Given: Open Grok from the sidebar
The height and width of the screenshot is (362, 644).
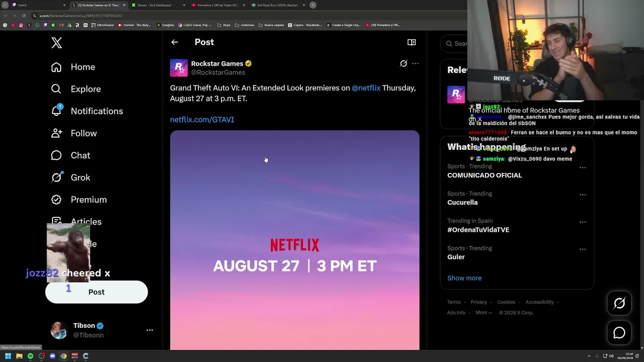Looking at the screenshot, I should click(71, 177).
